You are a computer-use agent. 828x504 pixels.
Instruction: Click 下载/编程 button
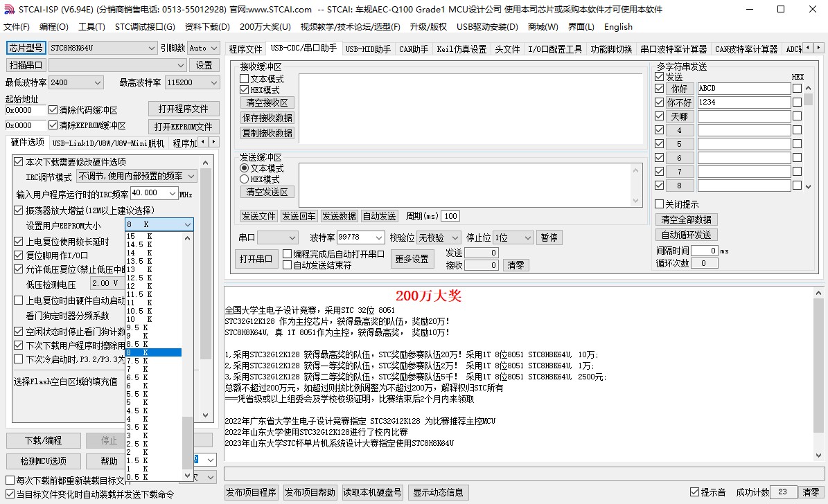pos(43,440)
